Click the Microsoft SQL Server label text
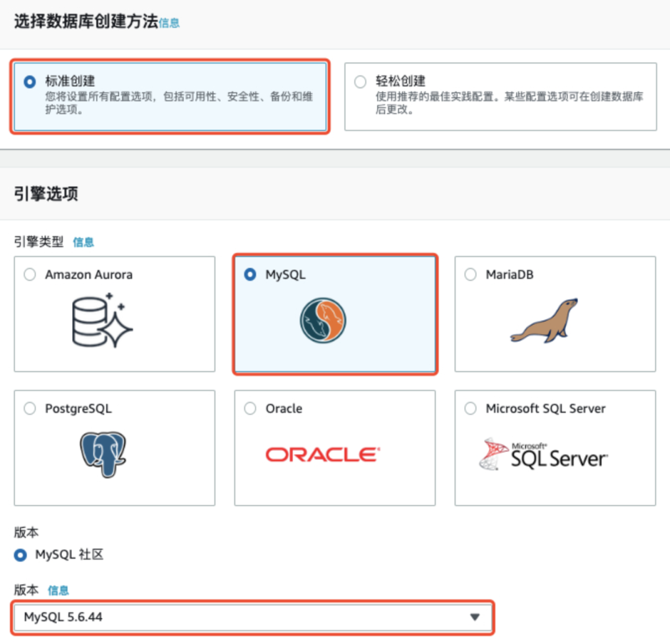This screenshot has height=644, width=670. [546, 408]
